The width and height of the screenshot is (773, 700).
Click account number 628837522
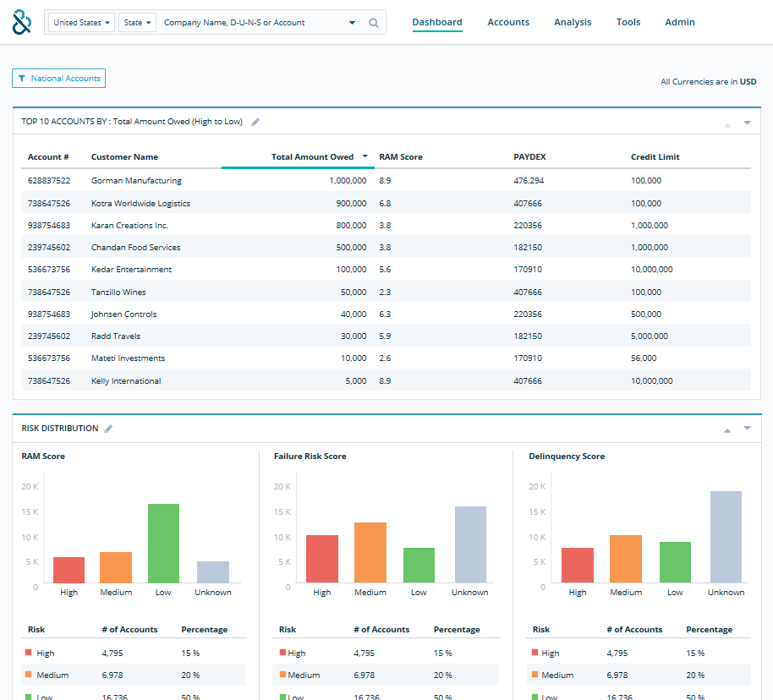point(49,180)
